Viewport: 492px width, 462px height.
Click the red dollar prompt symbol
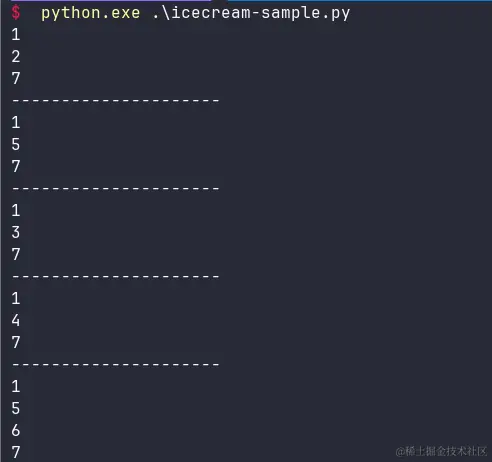pos(16,13)
